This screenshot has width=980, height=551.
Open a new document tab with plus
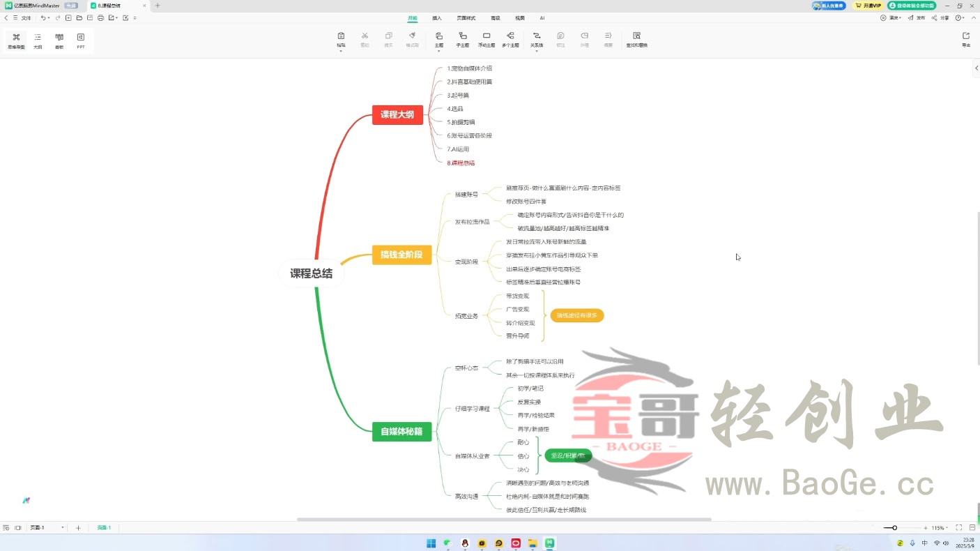click(x=158, y=6)
